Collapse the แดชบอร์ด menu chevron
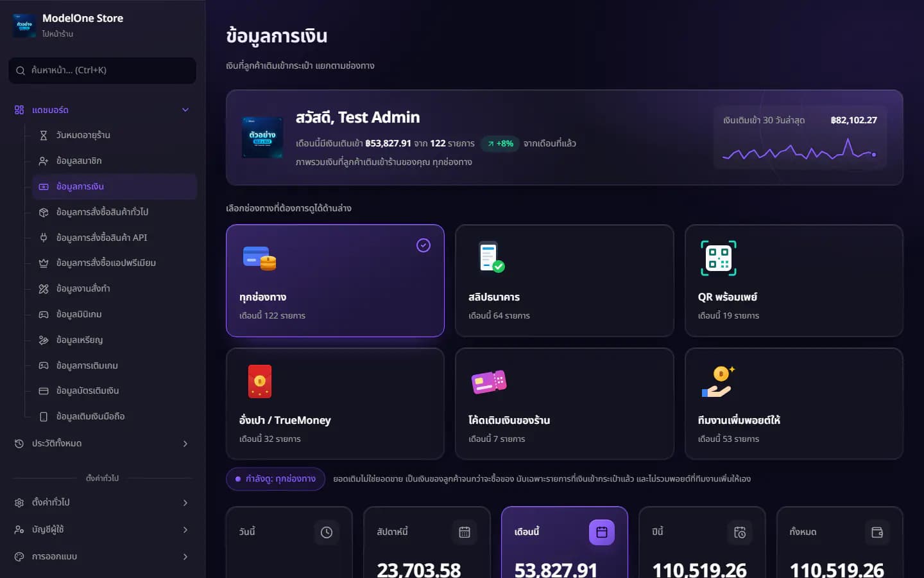The width and height of the screenshot is (924, 578). click(x=185, y=110)
